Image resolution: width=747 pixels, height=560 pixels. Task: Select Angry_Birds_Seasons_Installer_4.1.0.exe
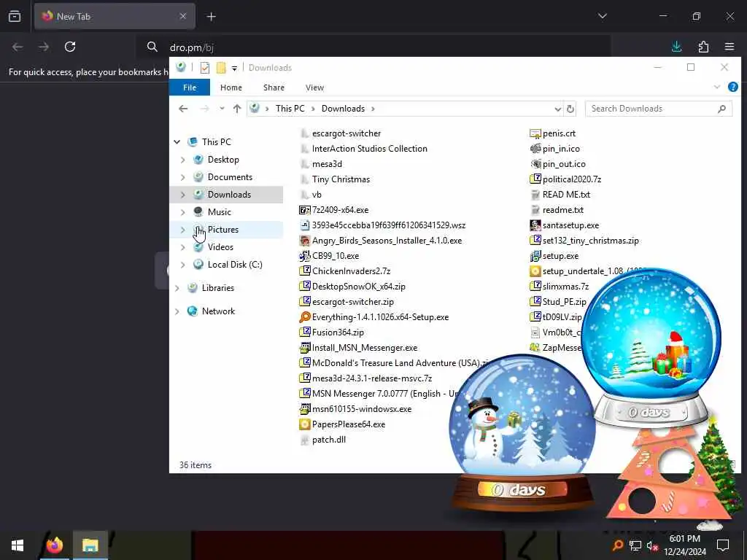tap(387, 241)
